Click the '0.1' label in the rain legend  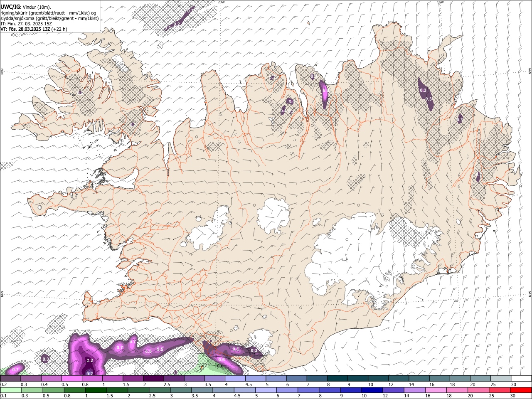pos(3,396)
